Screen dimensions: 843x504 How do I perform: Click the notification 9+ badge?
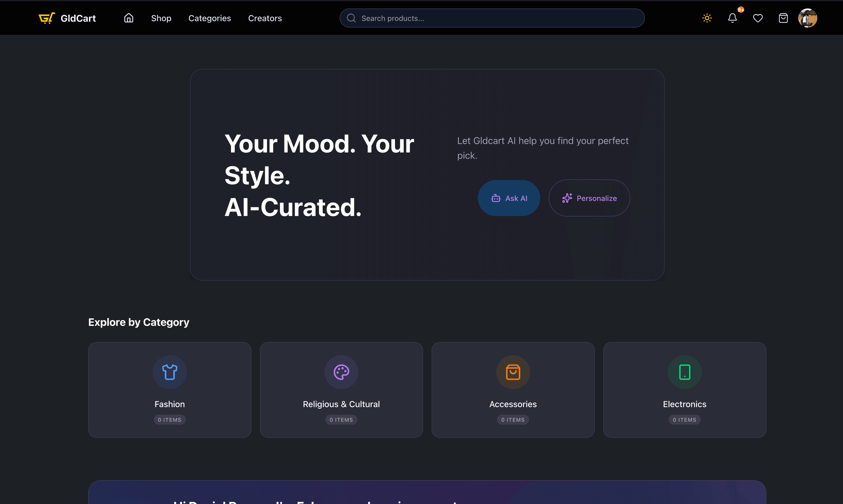[x=741, y=10]
